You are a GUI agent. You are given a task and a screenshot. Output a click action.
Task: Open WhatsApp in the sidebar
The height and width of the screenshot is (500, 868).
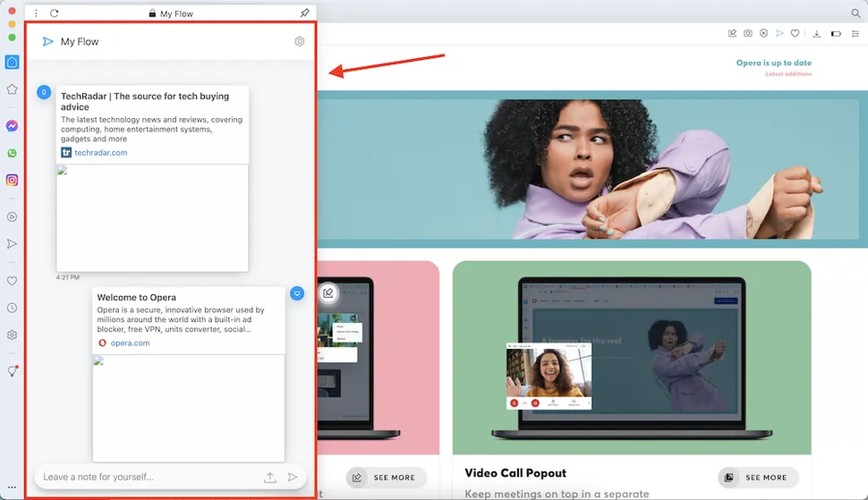pyautogui.click(x=13, y=153)
